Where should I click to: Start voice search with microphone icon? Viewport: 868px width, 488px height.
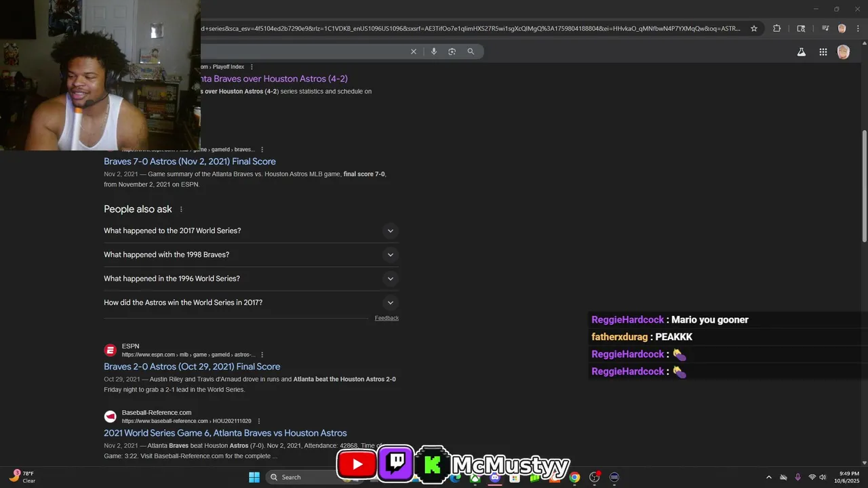434,52
